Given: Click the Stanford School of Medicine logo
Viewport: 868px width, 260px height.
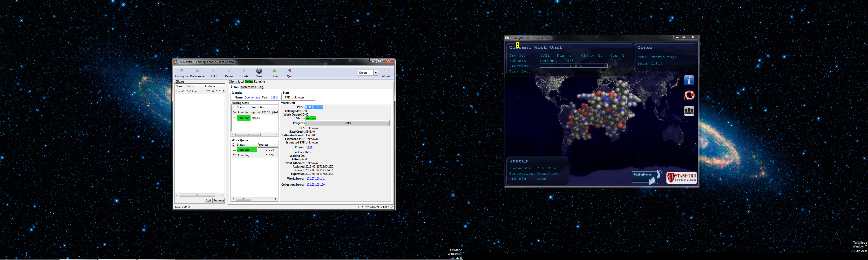Looking at the screenshot, I should (x=682, y=178).
